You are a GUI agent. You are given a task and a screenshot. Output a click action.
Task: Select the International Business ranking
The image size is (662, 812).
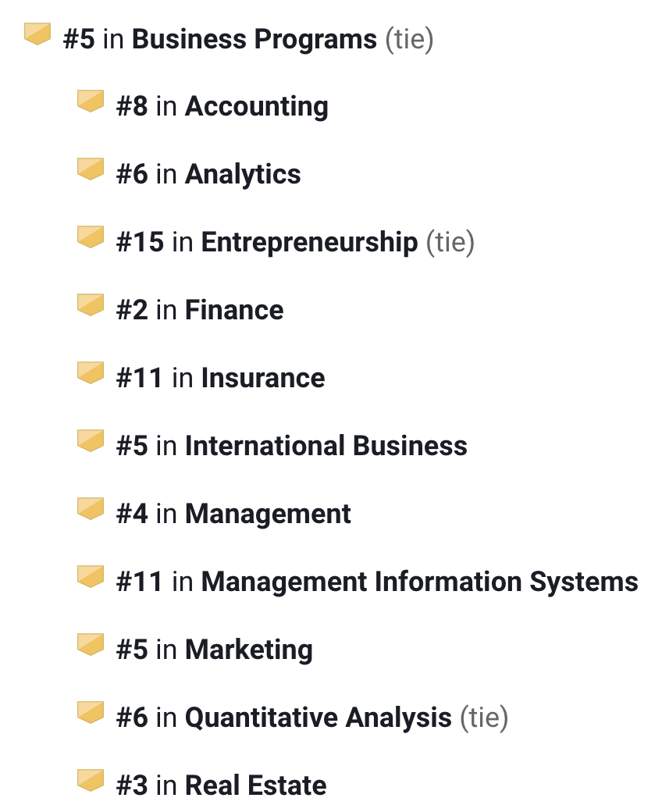click(326, 447)
